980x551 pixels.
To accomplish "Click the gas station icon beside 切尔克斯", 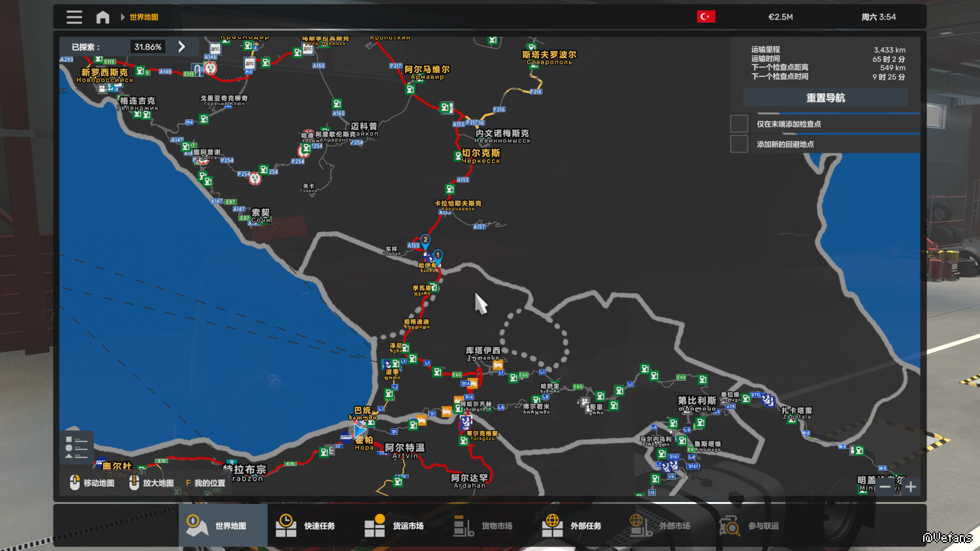I will tap(458, 156).
